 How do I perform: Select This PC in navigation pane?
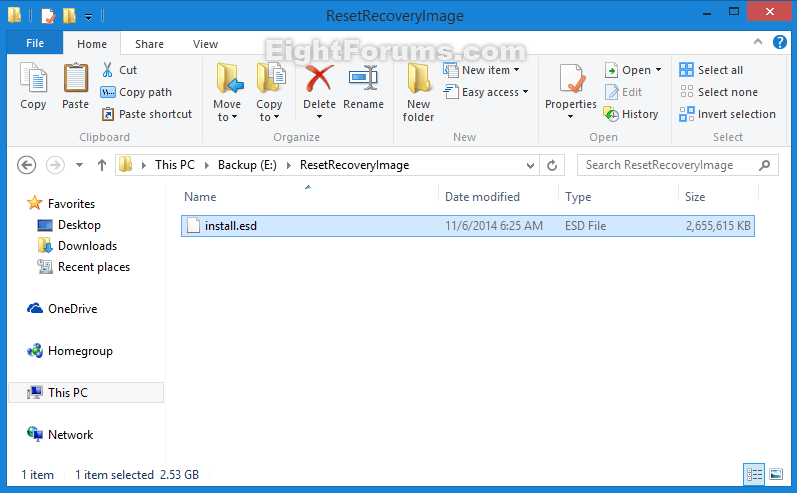coord(67,393)
